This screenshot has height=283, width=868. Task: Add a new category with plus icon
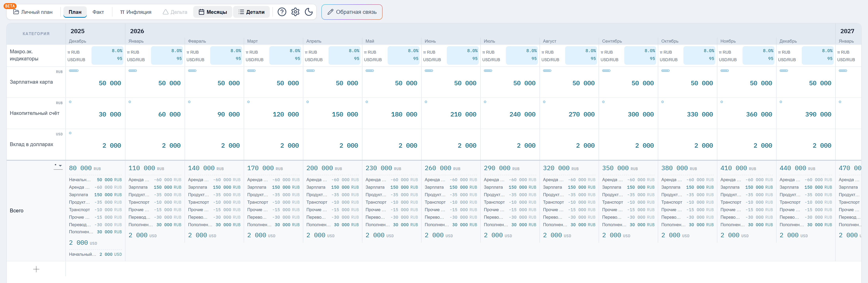36,269
